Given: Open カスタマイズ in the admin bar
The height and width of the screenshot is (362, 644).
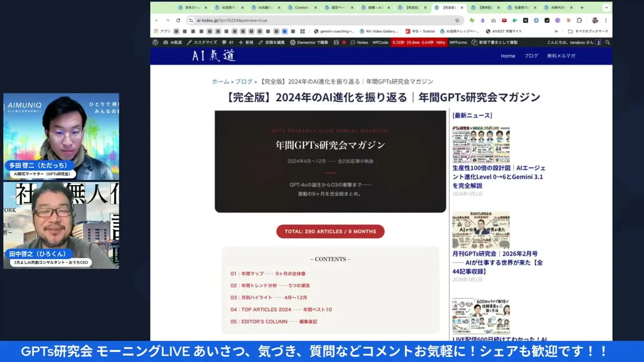Looking at the screenshot, I should 205,42.
